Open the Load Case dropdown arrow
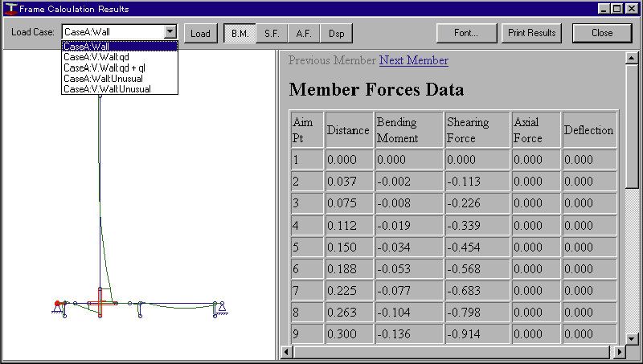This screenshot has width=643, height=364. tap(170, 33)
